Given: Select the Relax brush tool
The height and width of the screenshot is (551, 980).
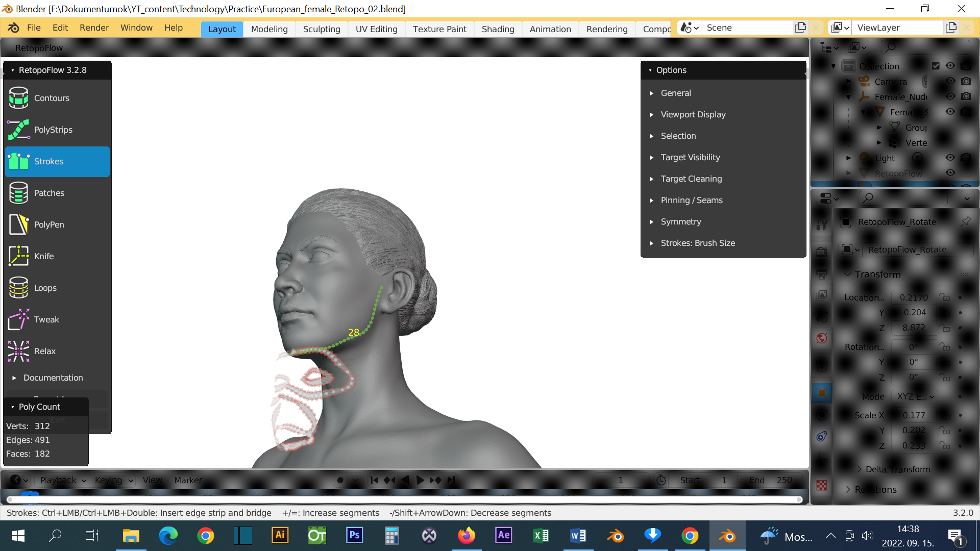Looking at the screenshot, I should click(x=44, y=351).
